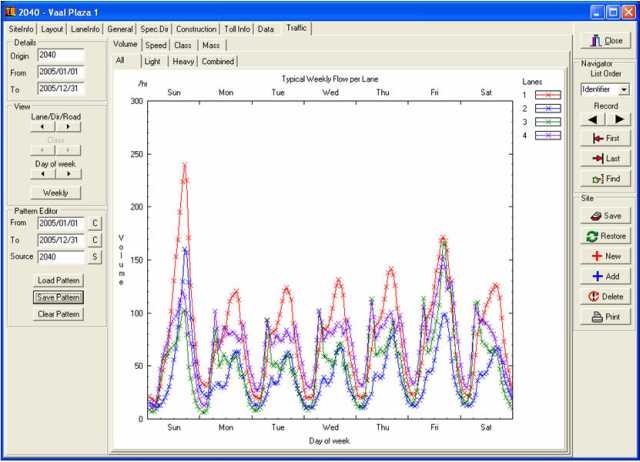The width and height of the screenshot is (640, 462).
Task: Show Light vehicles tab
Action: pyautogui.click(x=152, y=62)
